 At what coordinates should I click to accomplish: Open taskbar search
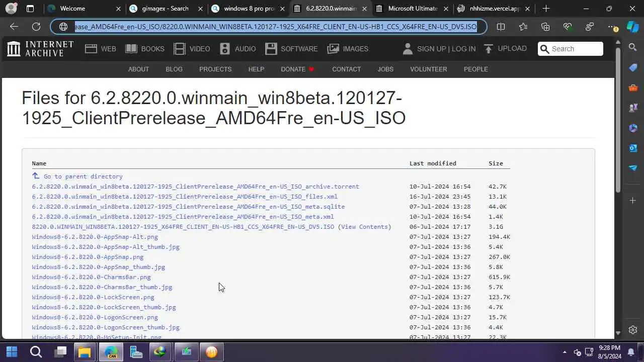coord(36,352)
